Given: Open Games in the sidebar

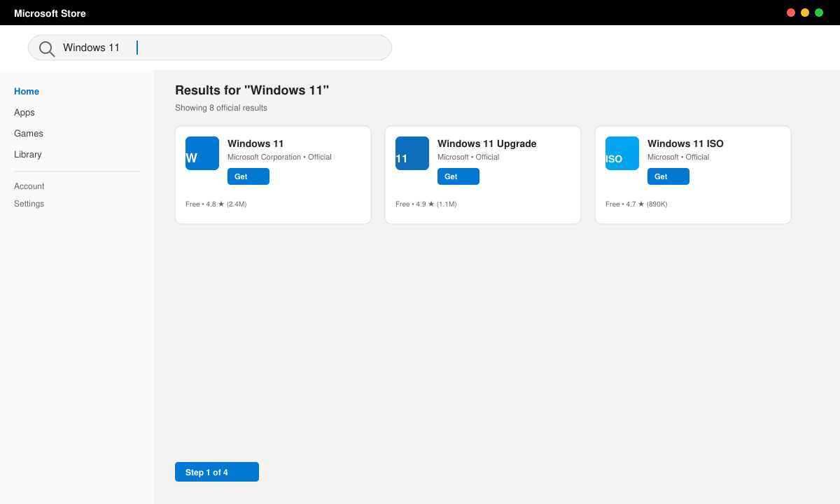Looking at the screenshot, I should [x=29, y=134].
